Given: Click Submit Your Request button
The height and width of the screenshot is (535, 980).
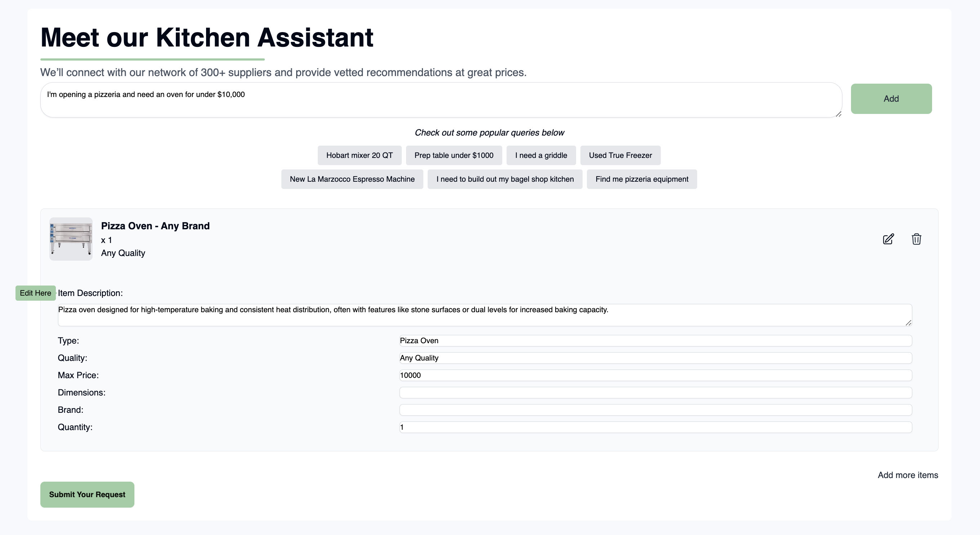Looking at the screenshot, I should (x=87, y=494).
